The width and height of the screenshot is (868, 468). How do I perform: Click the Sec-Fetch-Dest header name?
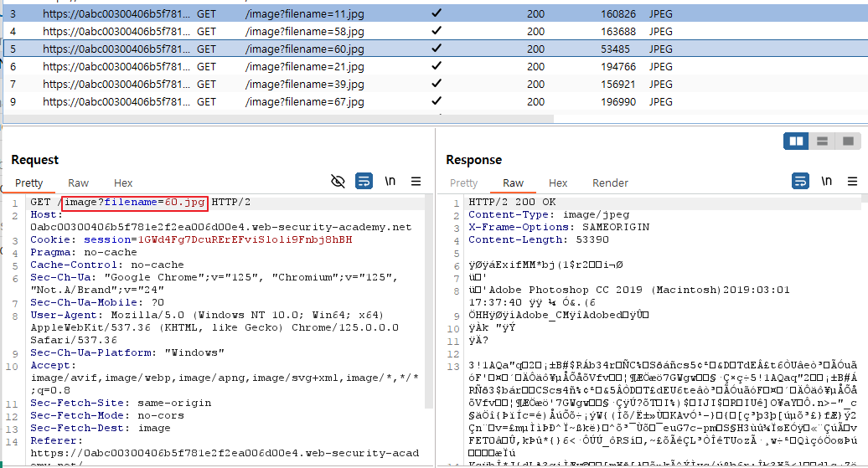click(x=80, y=428)
